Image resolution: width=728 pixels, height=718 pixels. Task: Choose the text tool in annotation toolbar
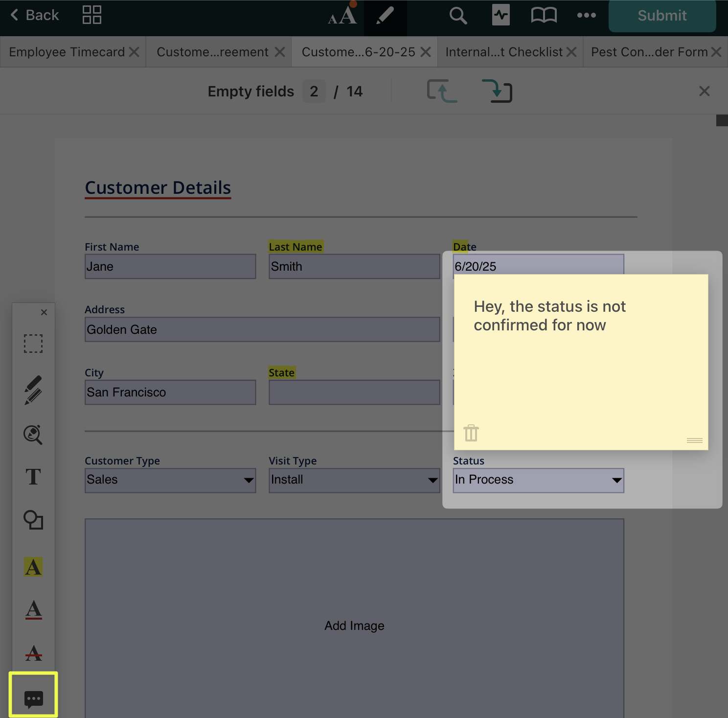pyautogui.click(x=33, y=477)
